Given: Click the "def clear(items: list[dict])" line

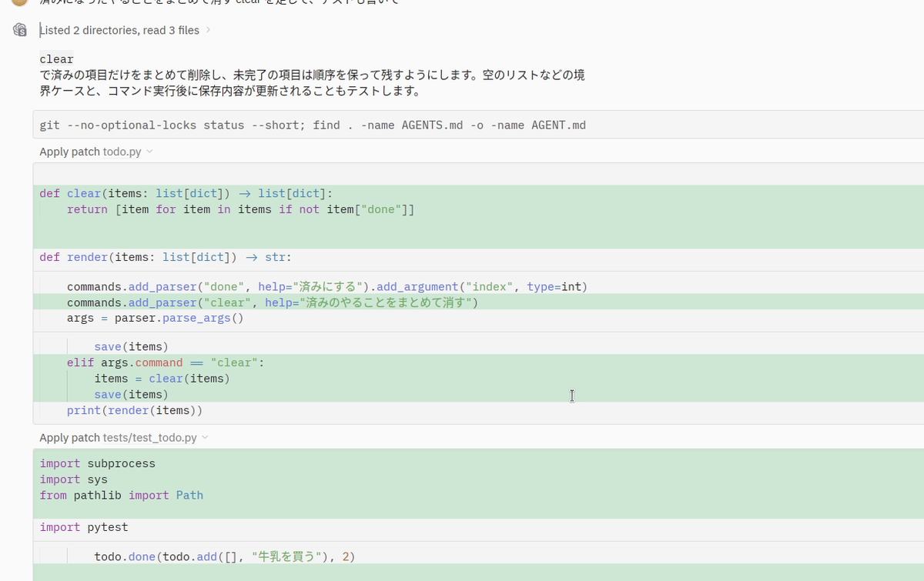Looking at the screenshot, I should [x=186, y=193].
